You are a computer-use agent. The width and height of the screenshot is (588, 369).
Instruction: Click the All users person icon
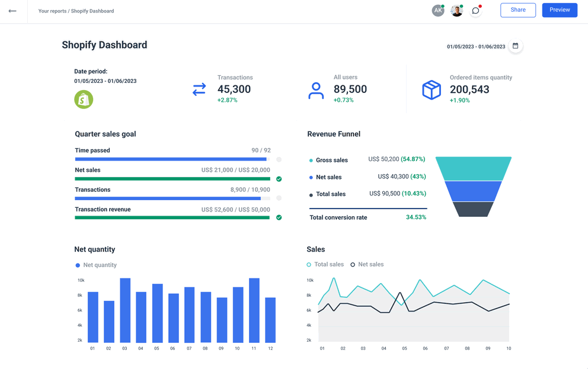[316, 89]
